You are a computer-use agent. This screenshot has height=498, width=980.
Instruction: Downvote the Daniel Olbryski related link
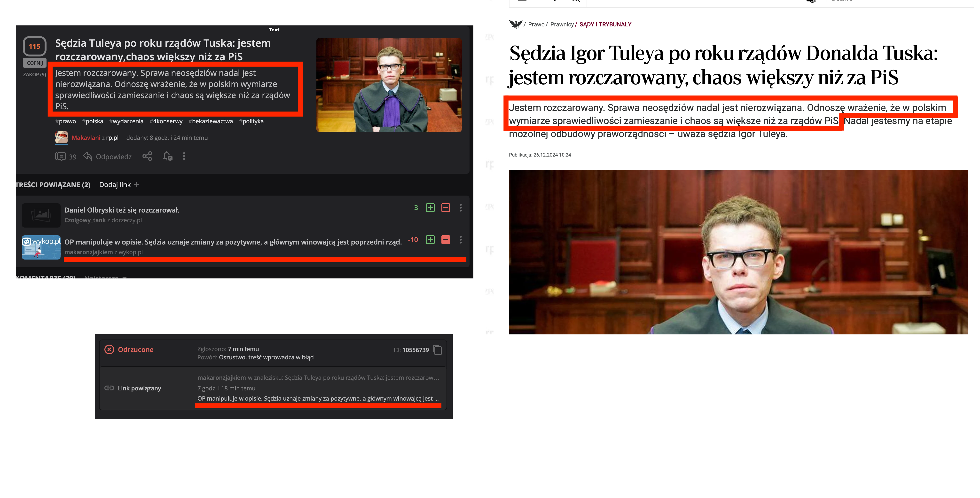click(446, 208)
